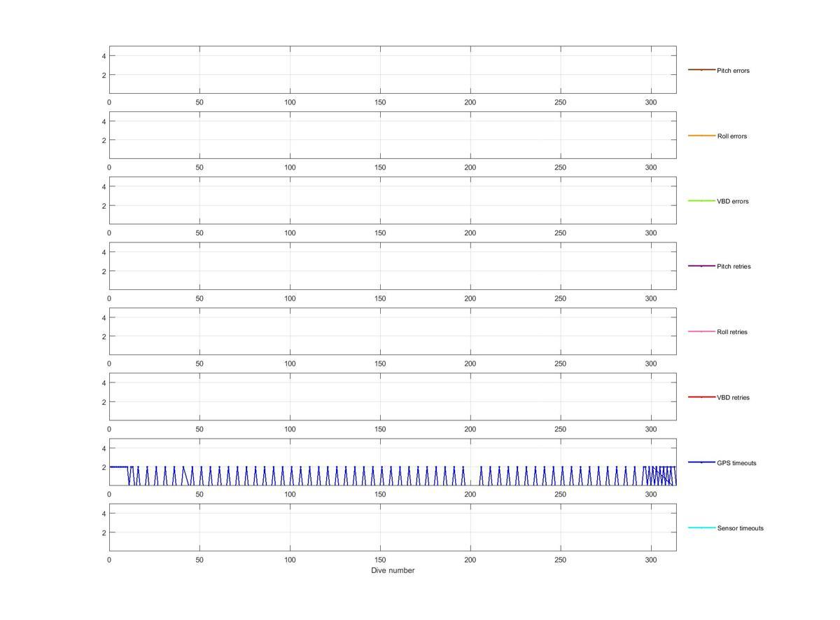Image resolution: width=840 pixels, height=620 pixels.
Task: Click the y-axis 4 tick on the Sensor timeouts plot
Action: [x=104, y=514]
